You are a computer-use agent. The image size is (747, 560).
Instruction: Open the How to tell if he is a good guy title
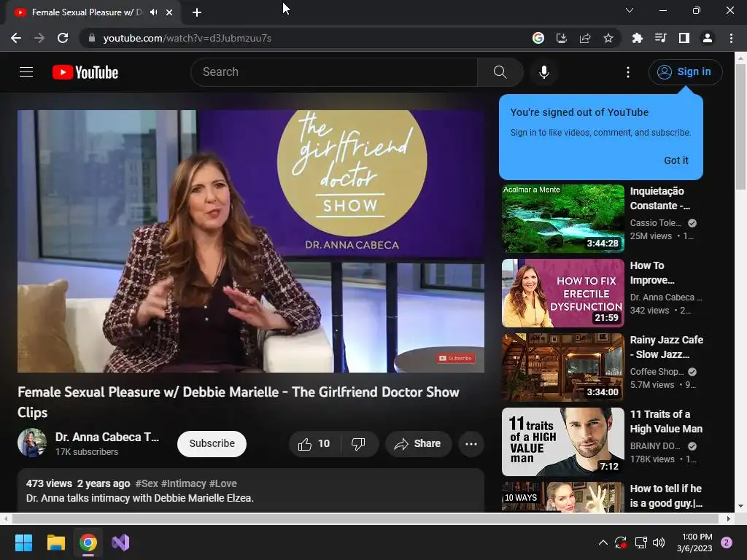[x=666, y=496]
